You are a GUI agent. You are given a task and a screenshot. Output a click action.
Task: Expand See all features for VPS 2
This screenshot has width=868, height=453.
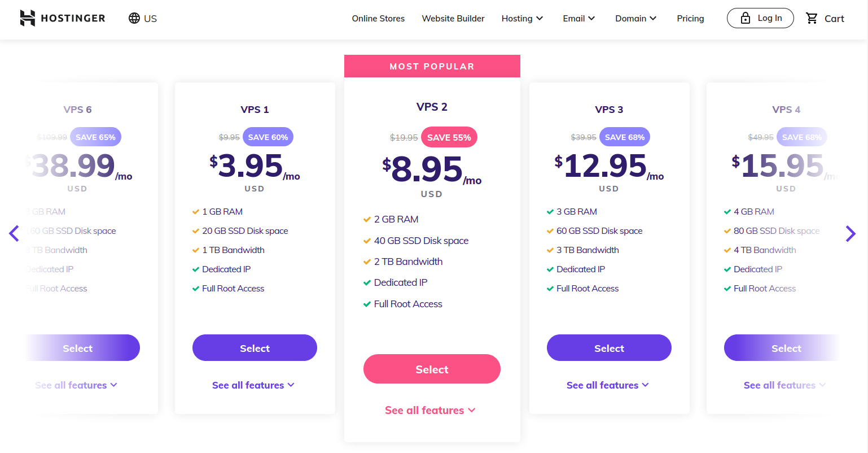(430, 411)
